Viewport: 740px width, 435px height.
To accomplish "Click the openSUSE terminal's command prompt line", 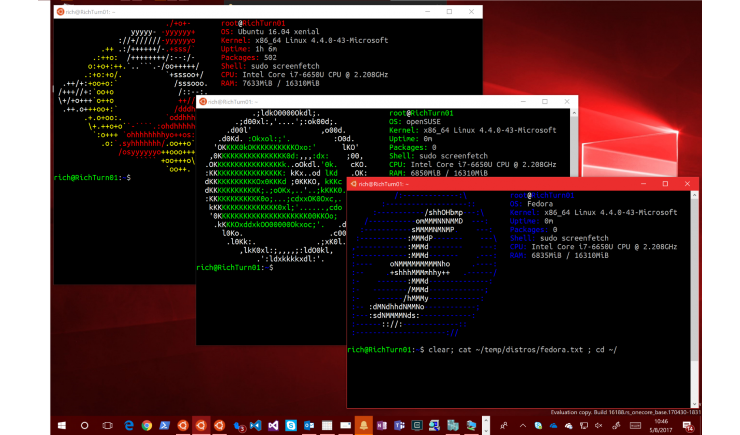I will click(x=235, y=268).
